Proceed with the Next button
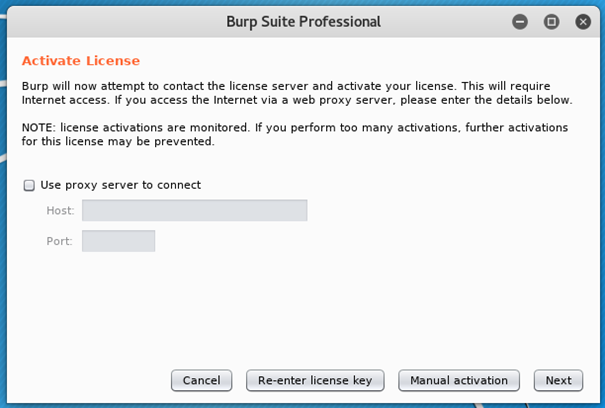This screenshot has height=408, width=605. (558, 380)
